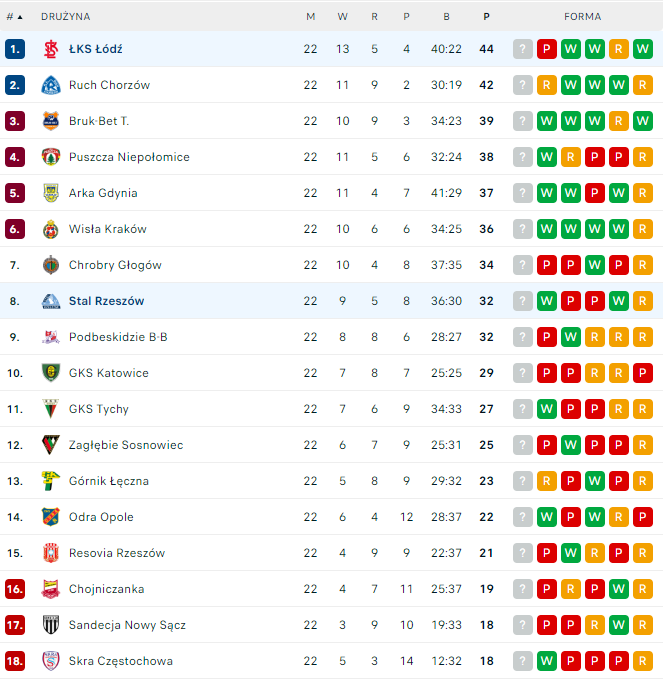Click the Sandecja Nowy Sącz striped crest
665x681 pixels.
pyautogui.click(x=51, y=625)
